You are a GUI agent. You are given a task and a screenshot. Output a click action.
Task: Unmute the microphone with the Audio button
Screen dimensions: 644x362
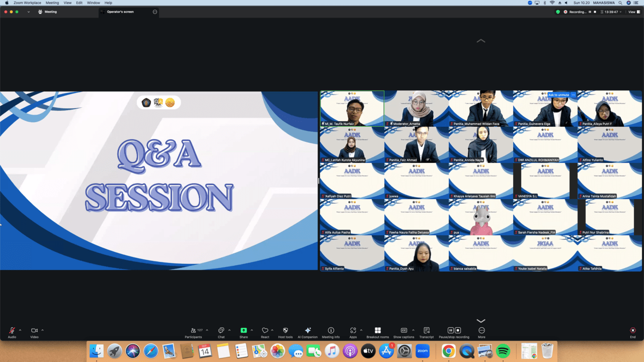[12, 331]
